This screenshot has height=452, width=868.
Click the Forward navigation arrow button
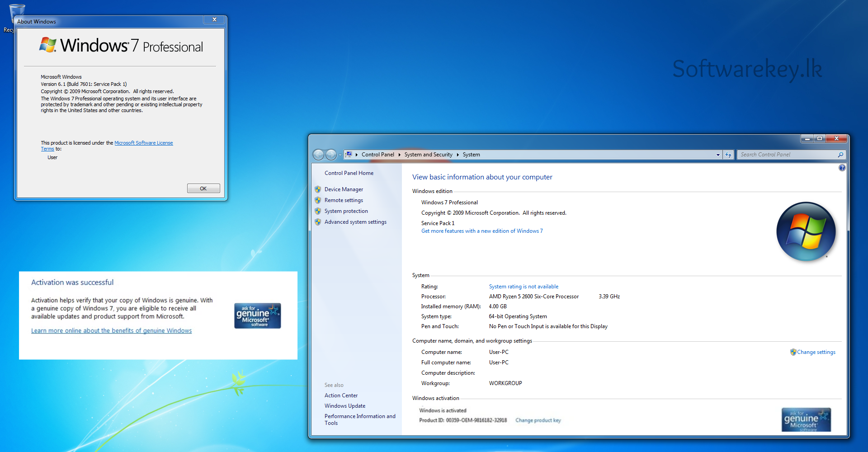(x=331, y=155)
